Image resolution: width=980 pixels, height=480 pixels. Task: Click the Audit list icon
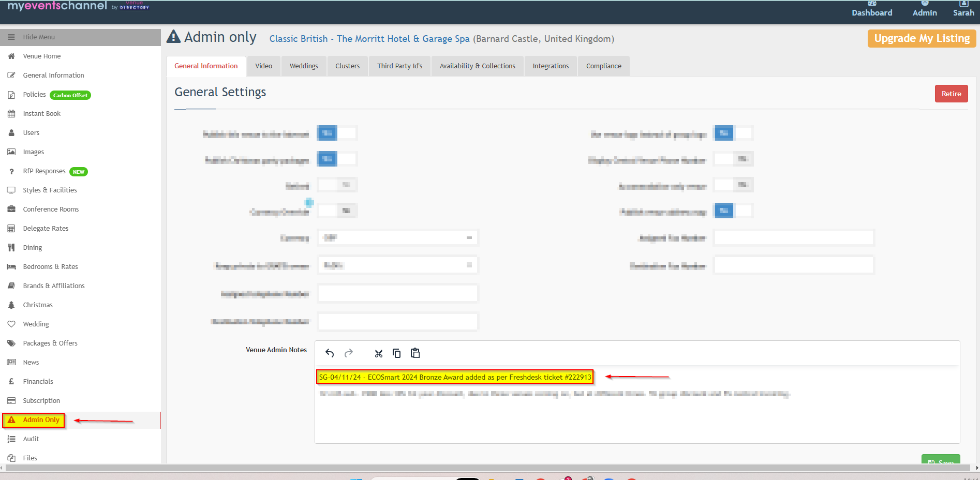click(11, 439)
